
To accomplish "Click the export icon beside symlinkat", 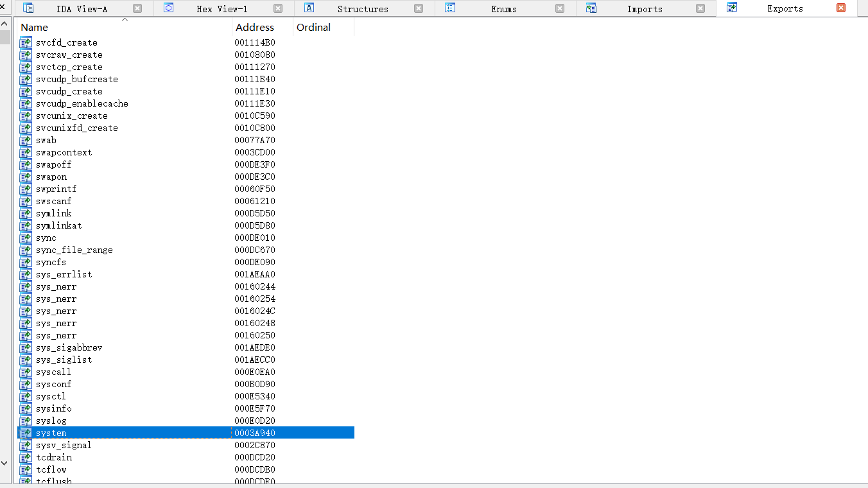I will coord(25,225).
